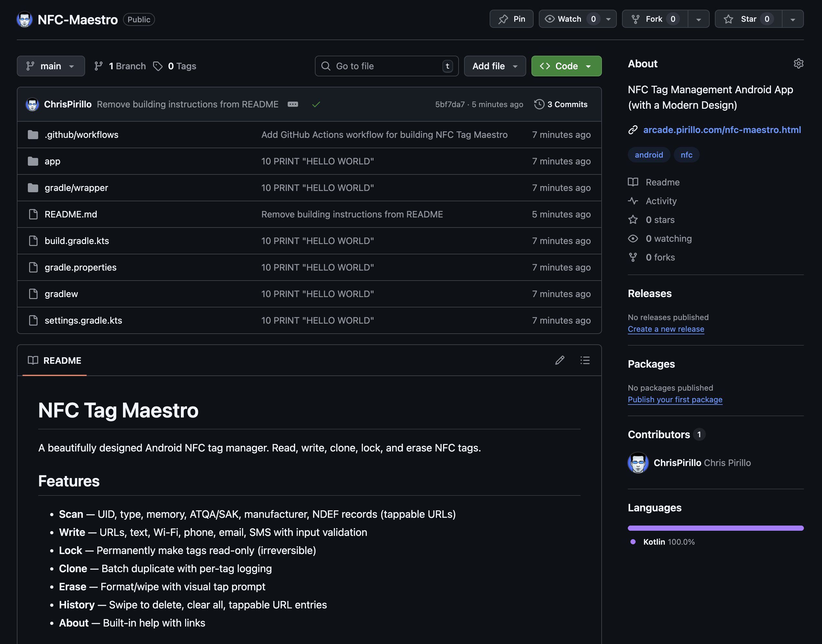Open the Activity link in About
The height and width of the screenshot is (644, 822).
tap(661, 201)
